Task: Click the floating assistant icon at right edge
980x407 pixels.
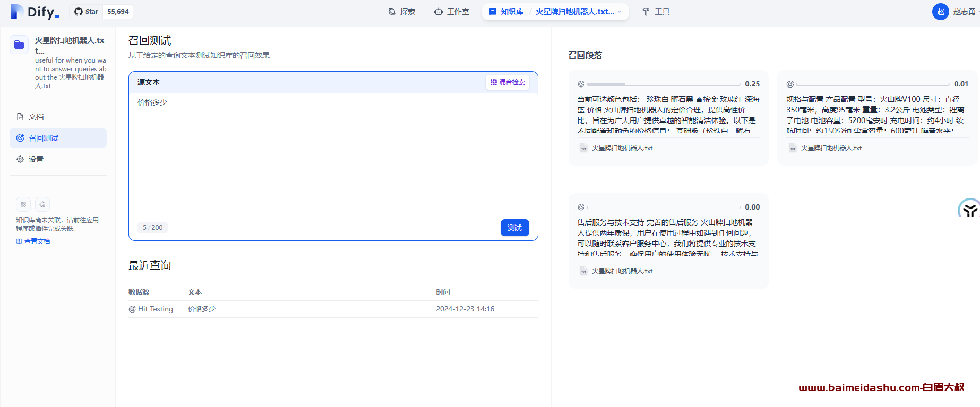Action: pyautogui.click(x=969, y=209)
